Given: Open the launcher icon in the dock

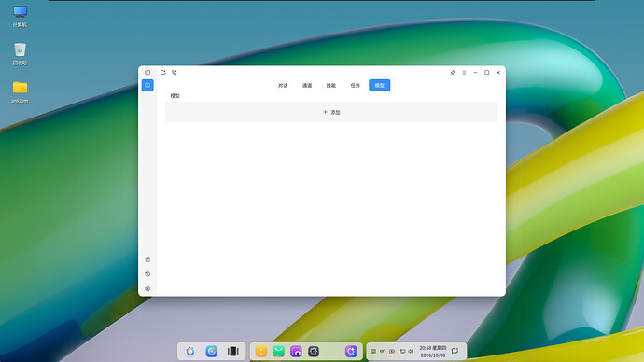Looking at the screenshot, I should (x=190, y=352).
